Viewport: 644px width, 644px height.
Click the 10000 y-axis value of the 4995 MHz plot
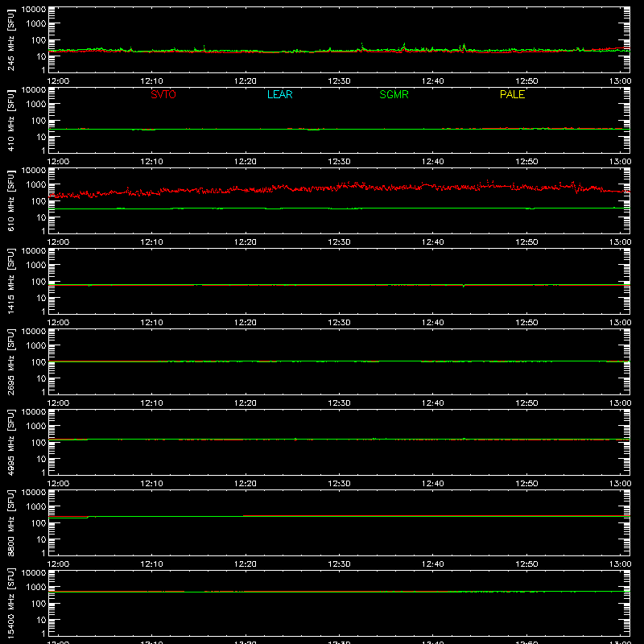click(x=34, y=412)
